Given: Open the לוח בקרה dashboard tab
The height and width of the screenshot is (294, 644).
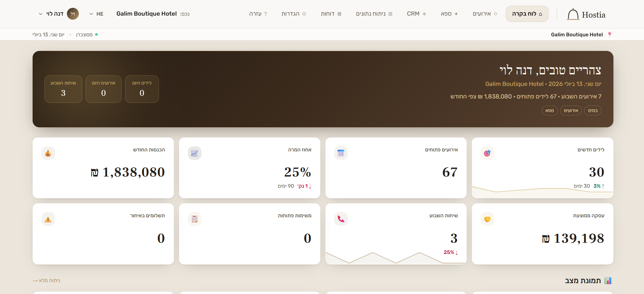Looking at the screenshot, I should (x=527, y=14).
